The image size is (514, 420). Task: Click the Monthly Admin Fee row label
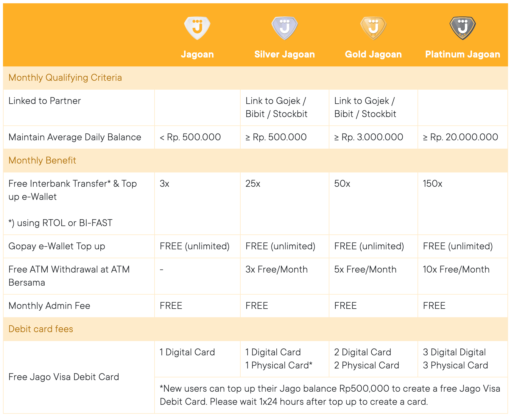tap(49, 306)
